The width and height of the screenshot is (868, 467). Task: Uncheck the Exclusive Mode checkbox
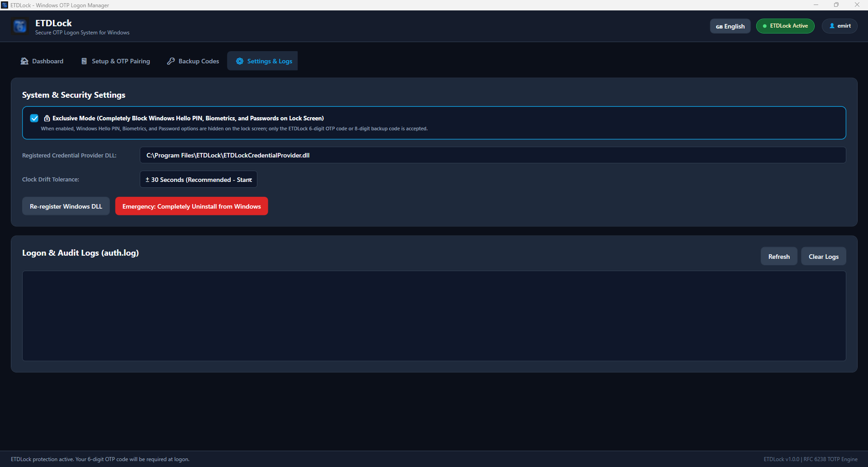tap(34, 118)
